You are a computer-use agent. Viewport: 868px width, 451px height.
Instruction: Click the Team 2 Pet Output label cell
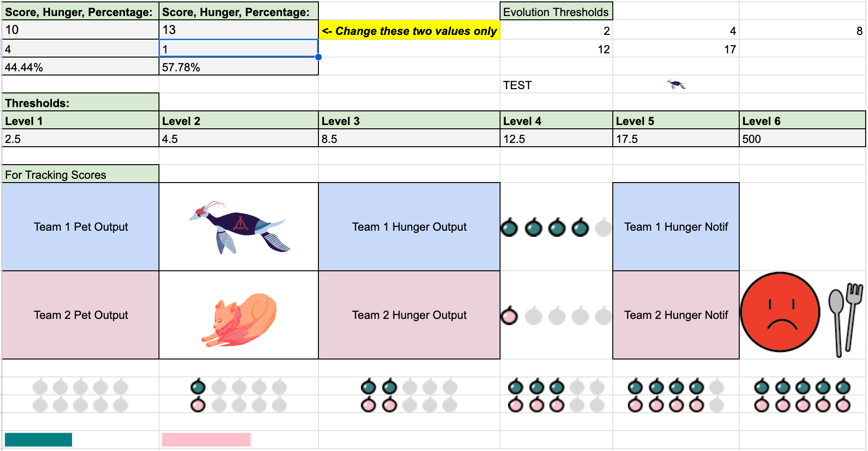[81, 315]
